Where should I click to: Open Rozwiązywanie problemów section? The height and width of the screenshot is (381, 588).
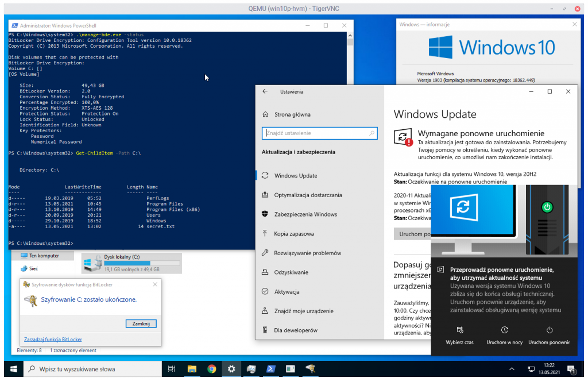[308, 253]
